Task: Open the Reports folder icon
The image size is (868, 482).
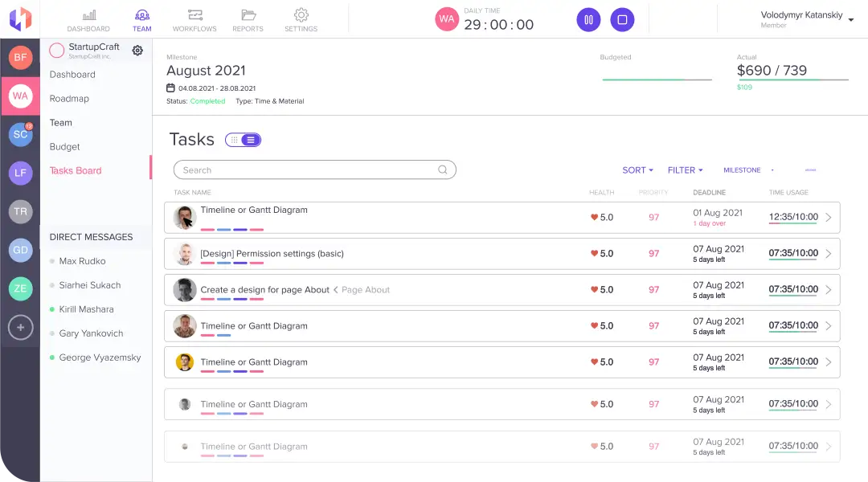Action: [248, 15]
